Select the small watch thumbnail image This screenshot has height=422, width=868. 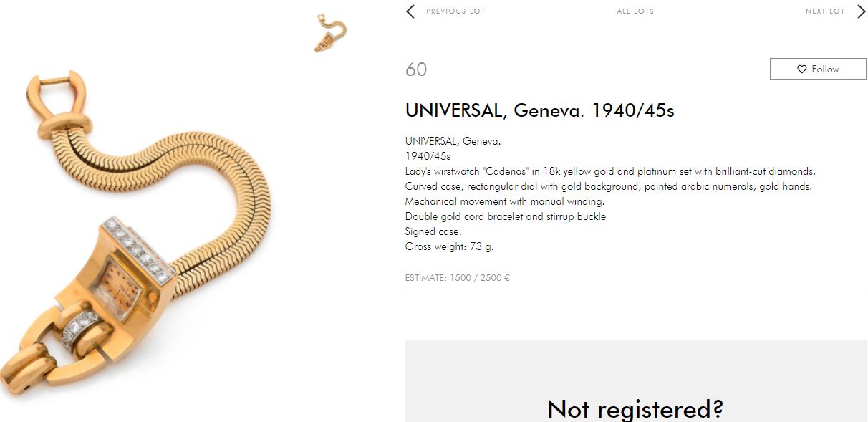click(x=330, y=34)
